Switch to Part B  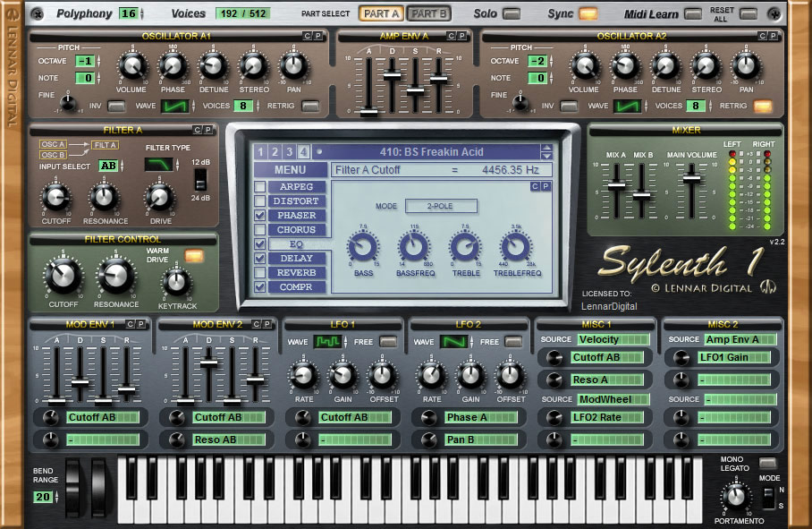(x=428, y=14)
